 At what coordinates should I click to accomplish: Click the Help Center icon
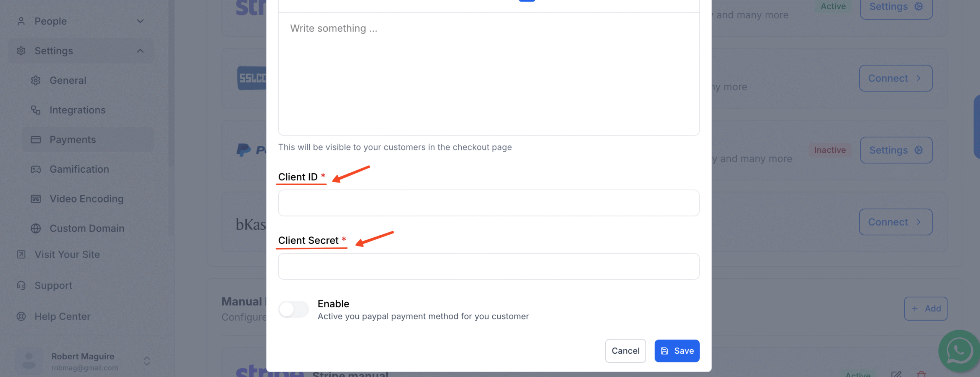tap(20, 316)
